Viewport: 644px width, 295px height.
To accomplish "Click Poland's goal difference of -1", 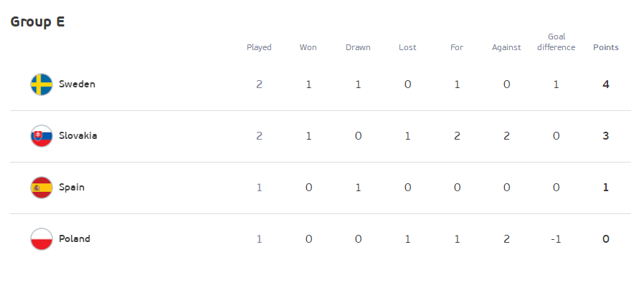I will pos(556,239).
